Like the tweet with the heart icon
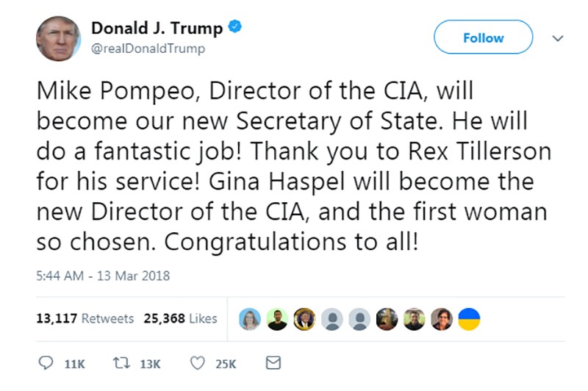 point(198,363)
